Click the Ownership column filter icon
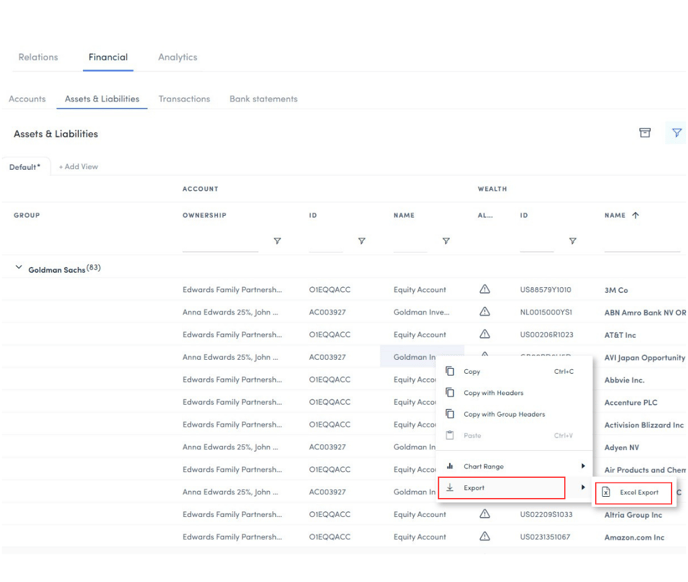Image resolution: width=688 pixels, height=582 pixels. 277,241
